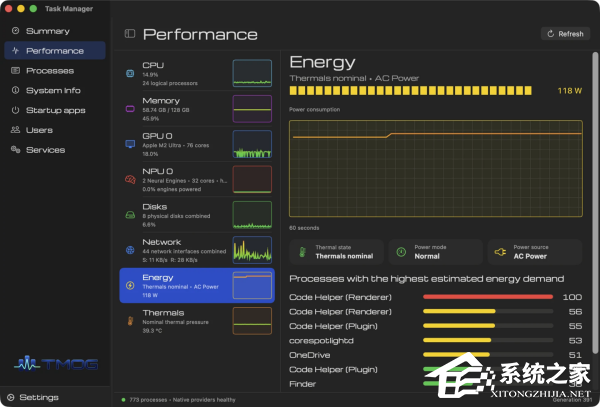
Task: Select the Memory 58.74 GB / 128 GB text
Action: [166, 110]
